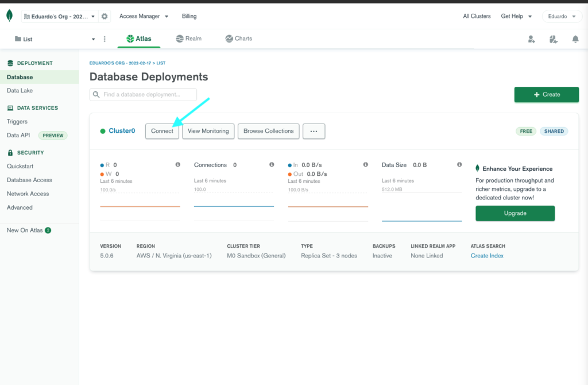Open notifications bell icon
Viewport: 588px width, 385px height.
tap(575, 39)
